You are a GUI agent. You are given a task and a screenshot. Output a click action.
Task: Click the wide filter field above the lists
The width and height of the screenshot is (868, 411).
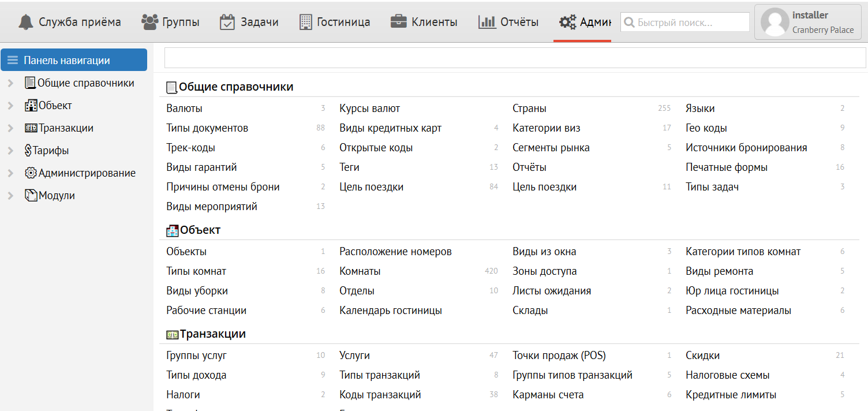515,58
